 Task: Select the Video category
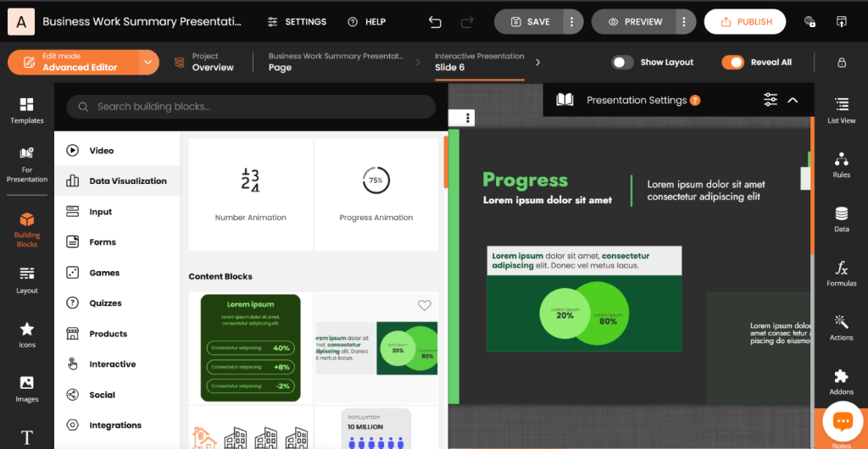(x=117, y=151)
